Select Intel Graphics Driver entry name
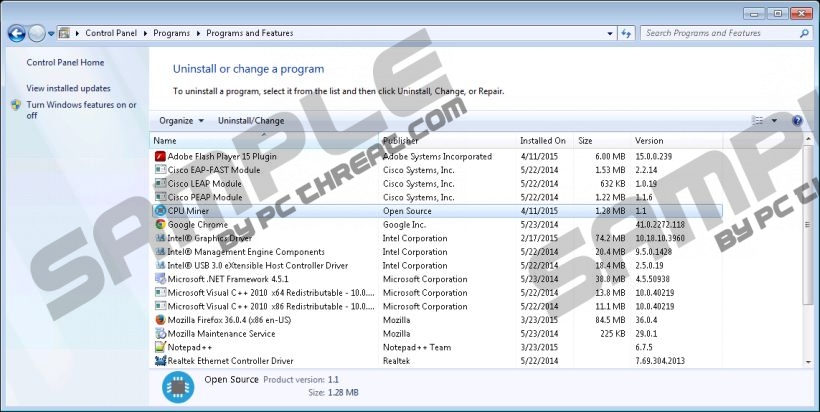 pyautogui.click(x=209, y=238)
